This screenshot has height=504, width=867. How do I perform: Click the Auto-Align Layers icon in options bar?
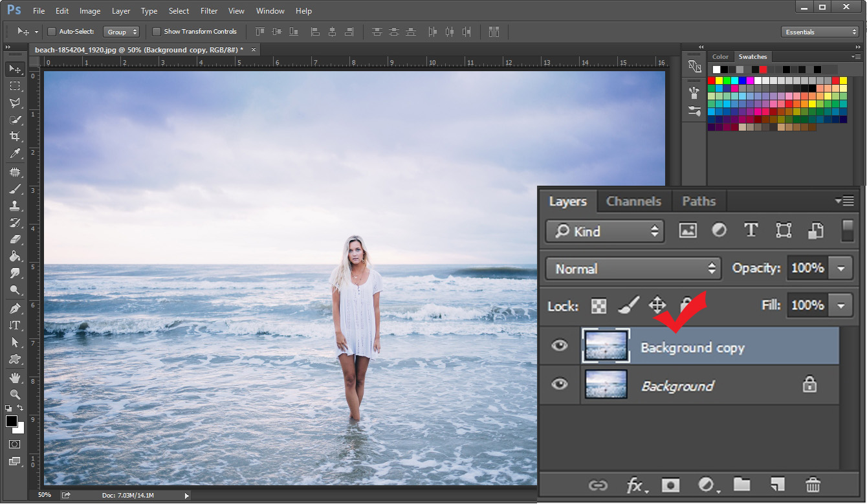[x=494, y=32]
